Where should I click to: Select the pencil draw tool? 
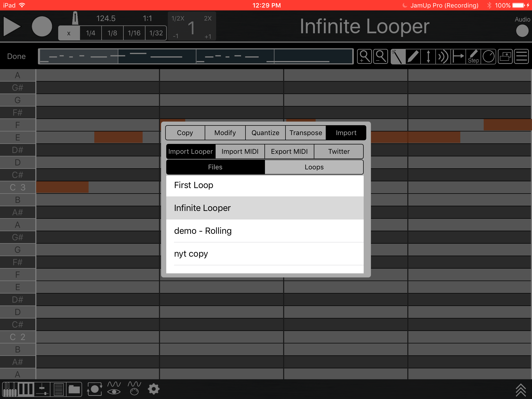click(x=413, y=56)
